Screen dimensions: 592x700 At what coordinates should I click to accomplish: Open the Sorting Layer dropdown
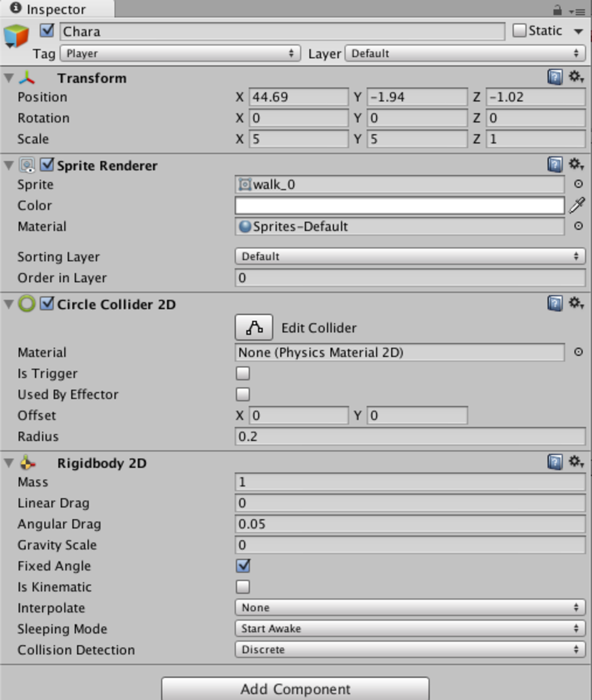pos(410,256)
